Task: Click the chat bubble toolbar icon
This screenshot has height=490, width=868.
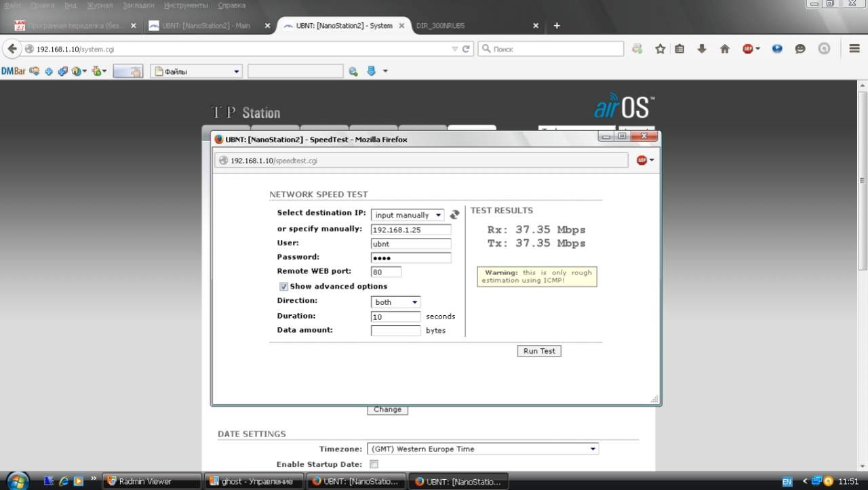Action: click(800, 49)
